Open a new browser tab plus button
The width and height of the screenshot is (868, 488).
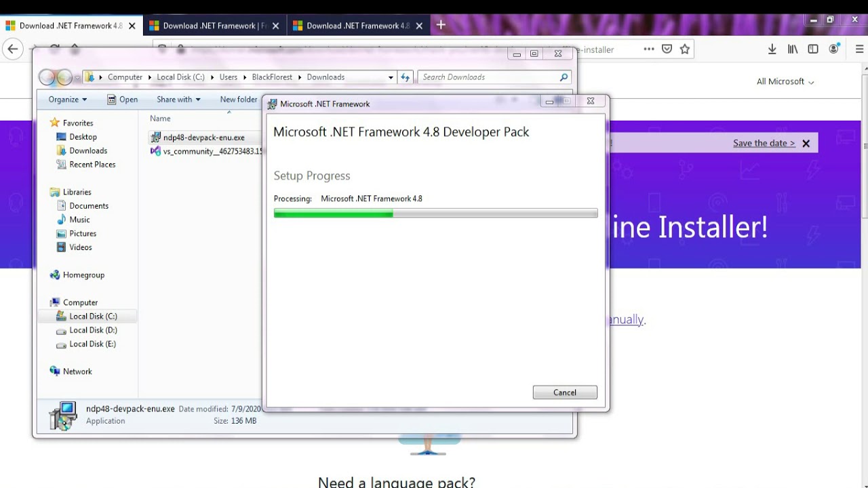tap(441, 25)
